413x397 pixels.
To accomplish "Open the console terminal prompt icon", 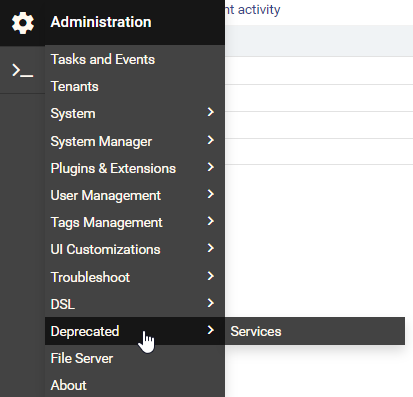I will (x=22, y=70).
